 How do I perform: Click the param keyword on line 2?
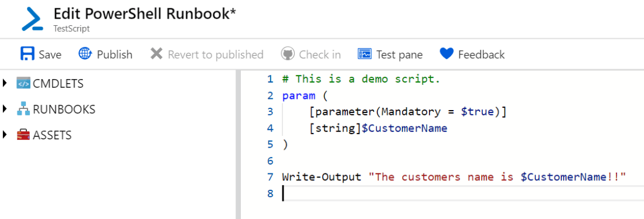click(x=299, y=96)
